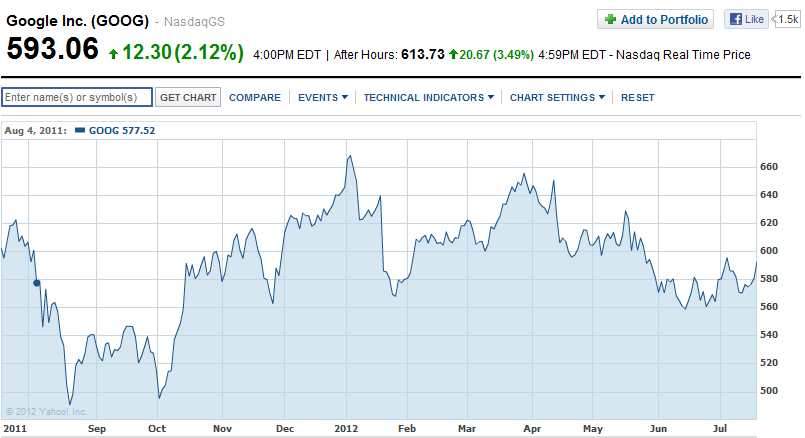
Task: Click the green up arrow beside 12.30
Action: 113,53
